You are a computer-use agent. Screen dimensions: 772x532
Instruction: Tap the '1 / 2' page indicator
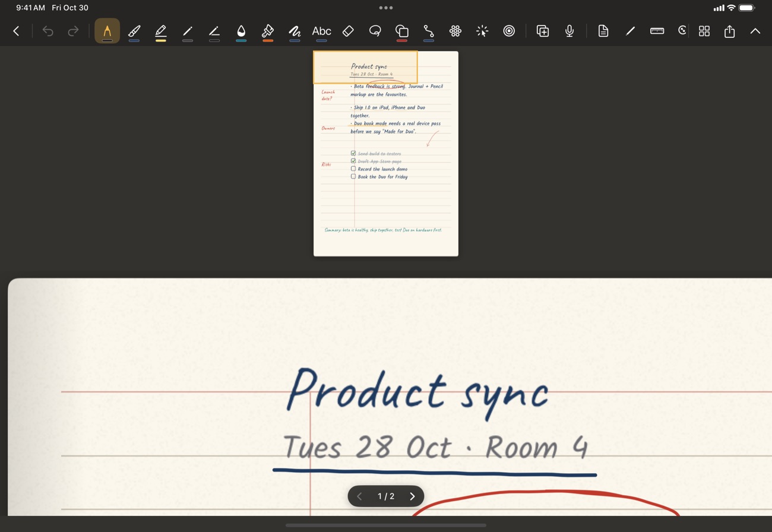tap(386, 496)
